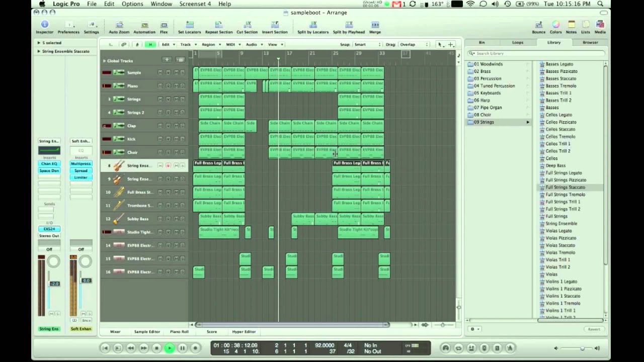Click the trombone icon on track 11
The width and height of the screenshot is (644, 362).
pyautogui.click(x=119, y=205)
